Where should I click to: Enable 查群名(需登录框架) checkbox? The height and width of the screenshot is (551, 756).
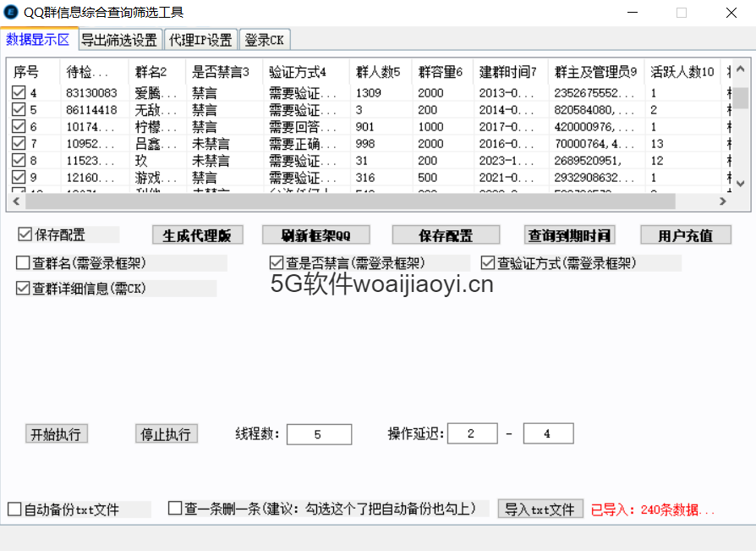coord(23,263)
